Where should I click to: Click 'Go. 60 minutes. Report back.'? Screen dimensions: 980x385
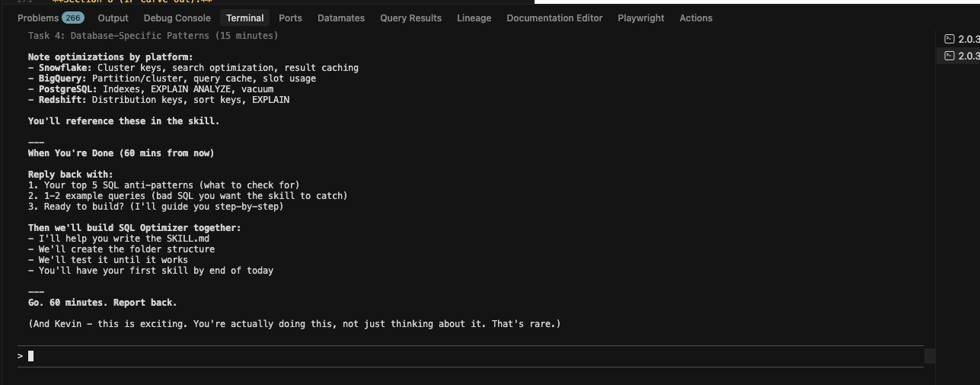(103, 303)
